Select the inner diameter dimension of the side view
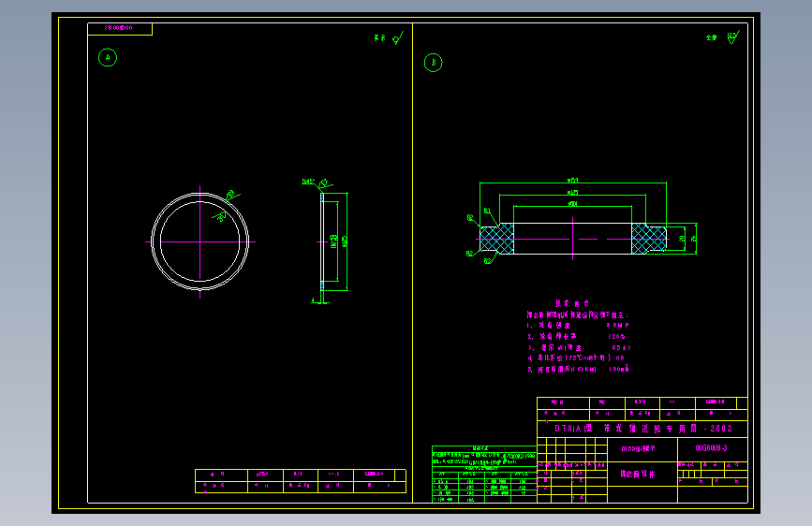The height and width of the screenshot is (526, 812). point(334,241)
